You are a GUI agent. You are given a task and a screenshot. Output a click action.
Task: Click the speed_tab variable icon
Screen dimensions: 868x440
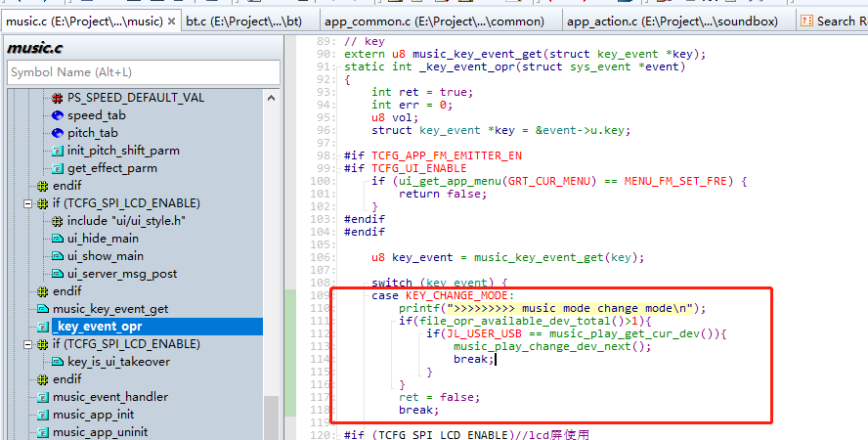(57, 115)
